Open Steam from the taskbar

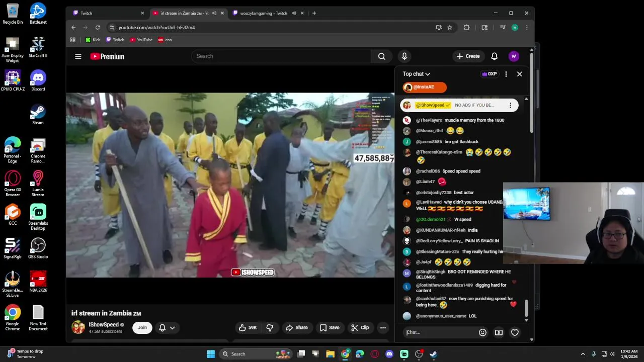coord(433,354)
